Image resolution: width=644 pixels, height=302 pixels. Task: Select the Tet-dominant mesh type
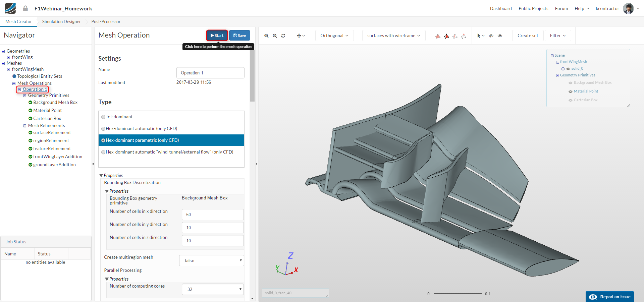[x=103, y=117]
